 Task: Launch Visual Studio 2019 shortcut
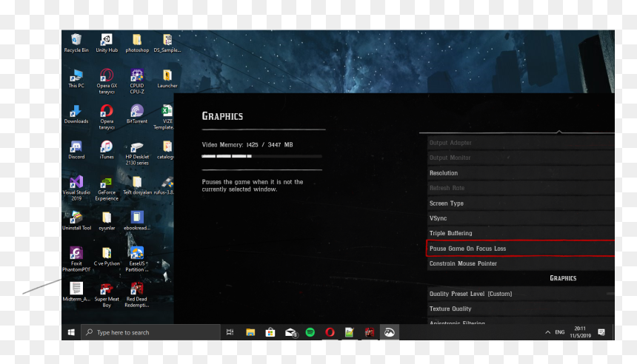(76, 189)
